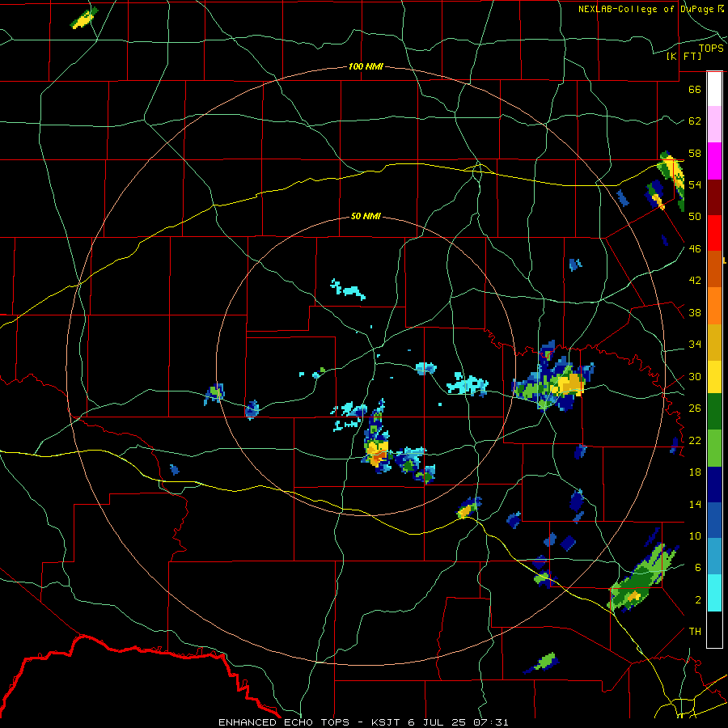Click the "66" scale label
This screenshot has height=728, width=728.
click(x=695, y=89)
